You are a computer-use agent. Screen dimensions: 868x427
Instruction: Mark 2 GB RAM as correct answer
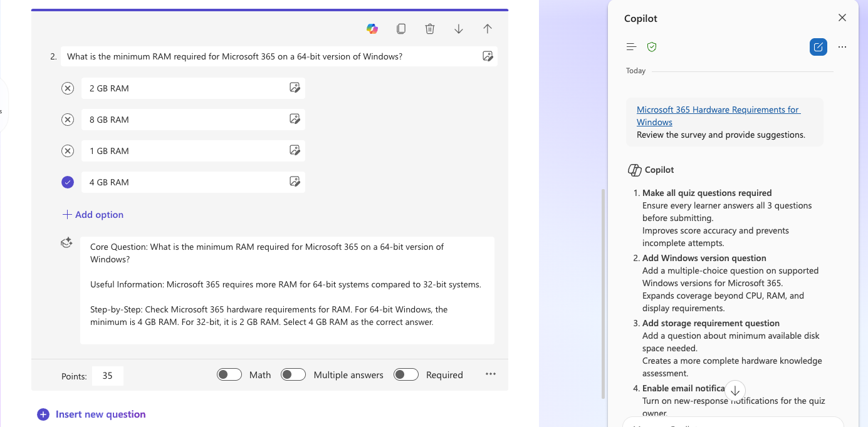point(68,88)
